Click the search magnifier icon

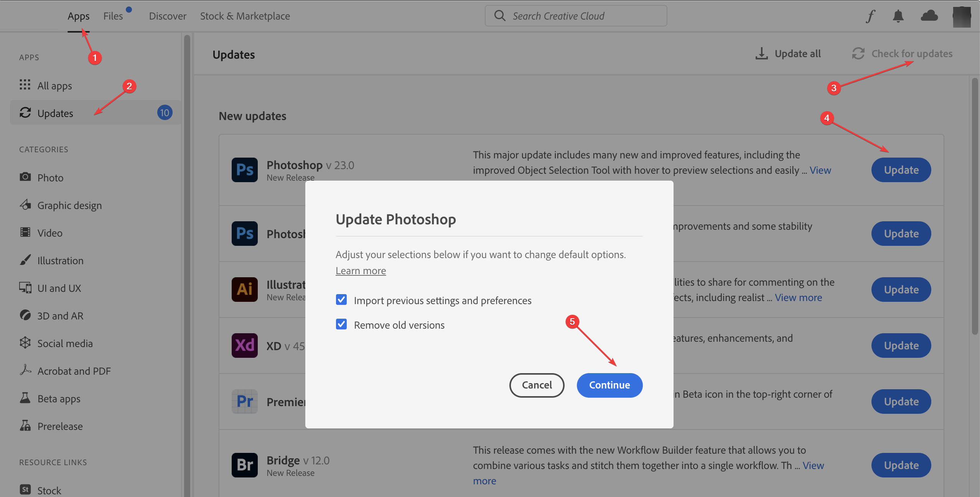[x=499, y=16]
